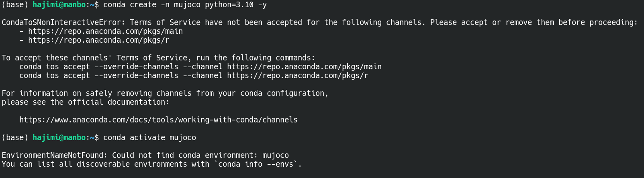Click the -y flag in the create command

pyautogui.click(x=262, y=5)
